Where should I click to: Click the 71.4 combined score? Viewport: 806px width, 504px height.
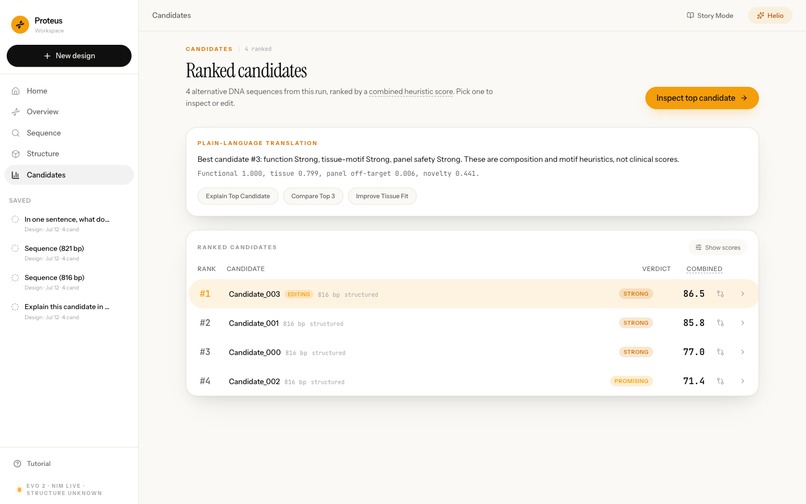pos(693,381)
